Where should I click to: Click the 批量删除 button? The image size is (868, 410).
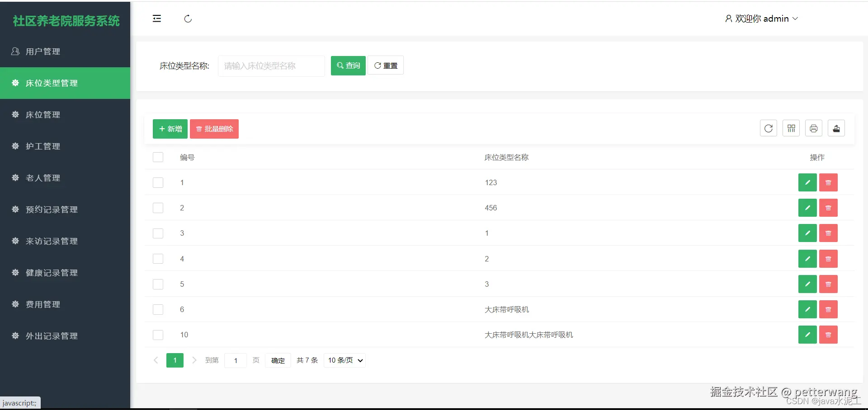[214, 129]
